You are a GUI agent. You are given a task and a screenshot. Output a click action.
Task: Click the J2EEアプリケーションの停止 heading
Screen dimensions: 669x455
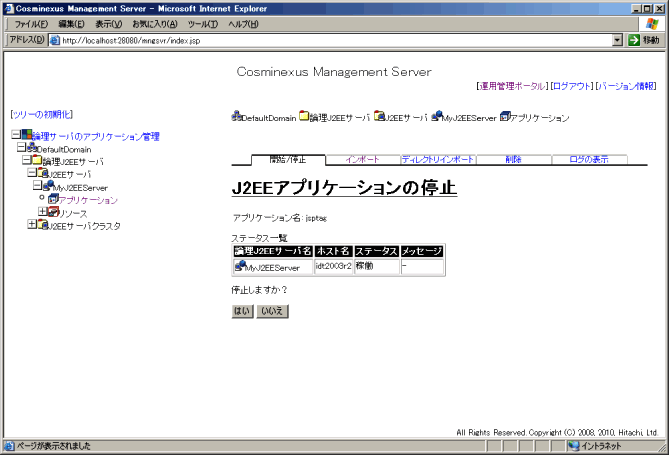[x=344, y=188]
